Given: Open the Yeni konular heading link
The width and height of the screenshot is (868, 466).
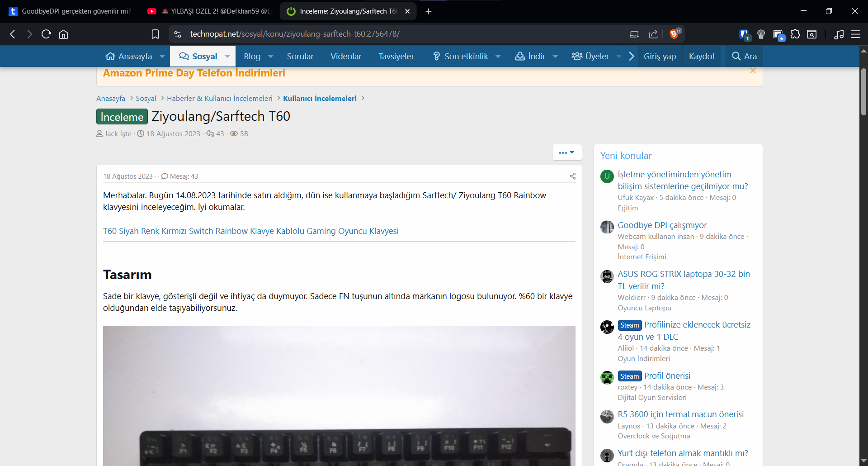Looking at the screenshot, I should [x=626, y=156].
